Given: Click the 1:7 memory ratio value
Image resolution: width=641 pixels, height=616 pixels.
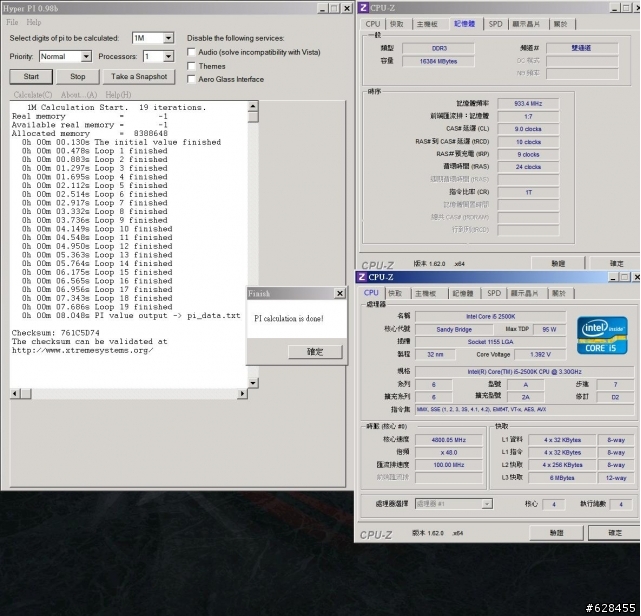Looking at the screenshot, I should 528,116.
